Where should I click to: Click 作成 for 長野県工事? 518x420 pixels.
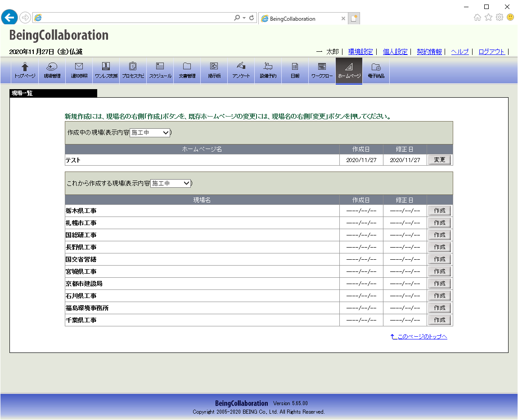point(440,247)
